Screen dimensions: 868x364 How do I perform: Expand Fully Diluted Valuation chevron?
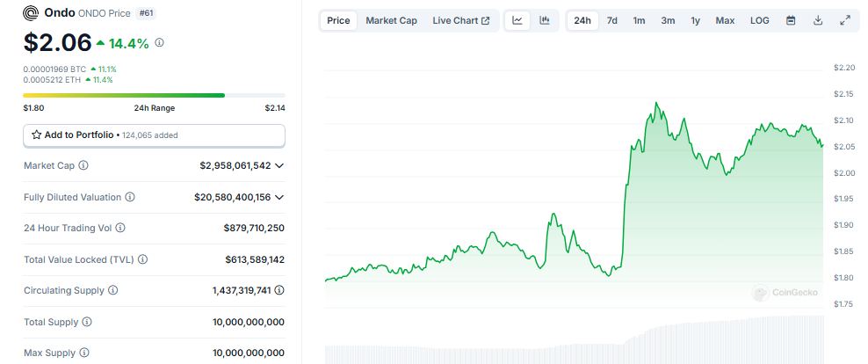pos(279,197)
